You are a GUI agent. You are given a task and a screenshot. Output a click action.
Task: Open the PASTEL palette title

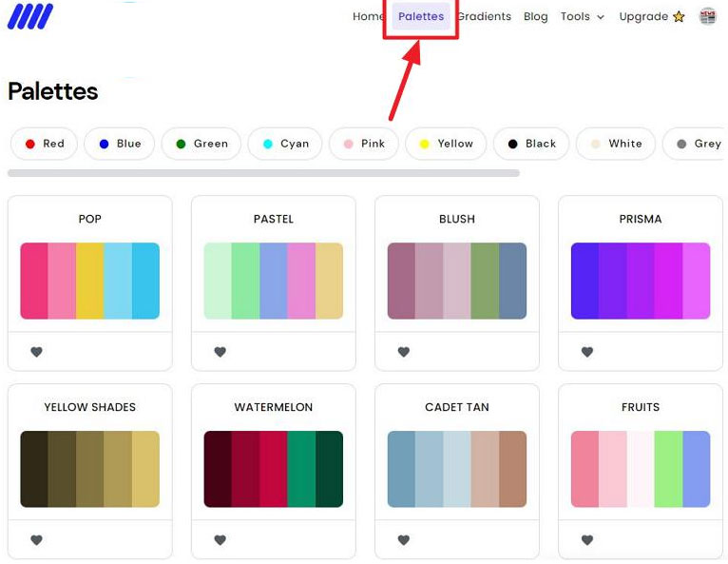274,219
